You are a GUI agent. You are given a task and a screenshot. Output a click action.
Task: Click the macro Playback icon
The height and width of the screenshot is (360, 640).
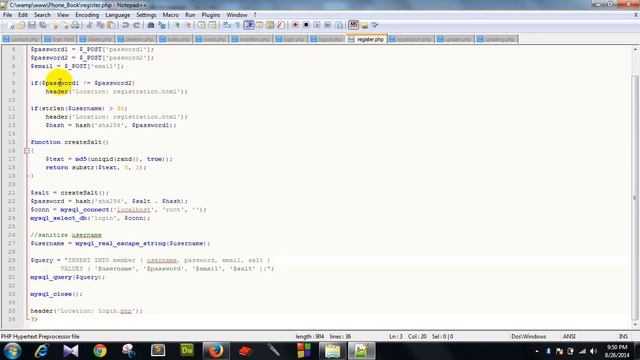(317, 25)
